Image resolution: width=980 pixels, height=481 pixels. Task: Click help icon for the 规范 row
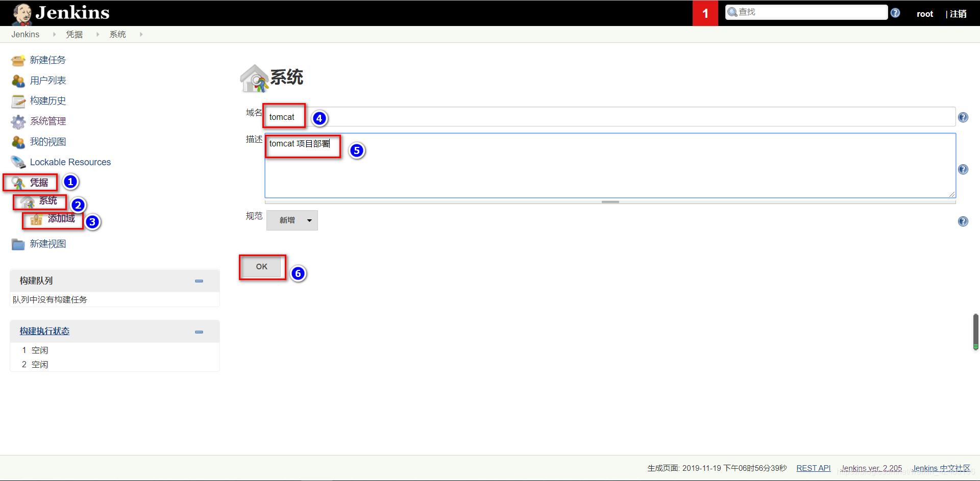[x=963, y=221]
